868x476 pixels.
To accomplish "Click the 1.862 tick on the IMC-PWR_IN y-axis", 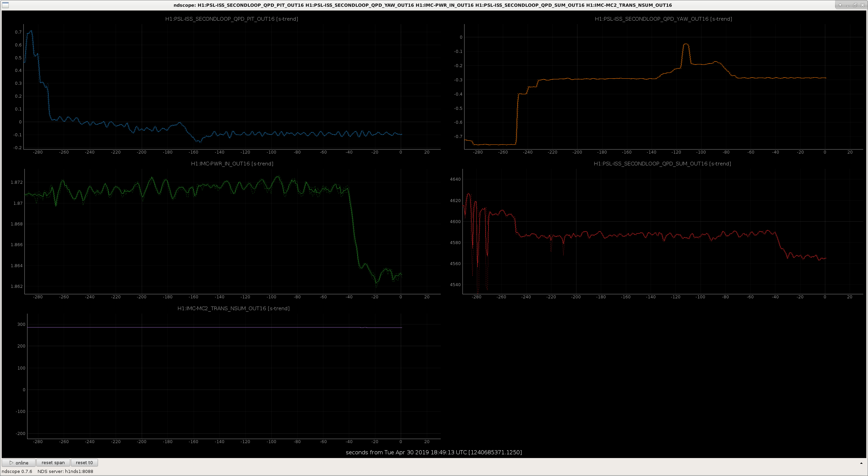I will click(17, 286).
